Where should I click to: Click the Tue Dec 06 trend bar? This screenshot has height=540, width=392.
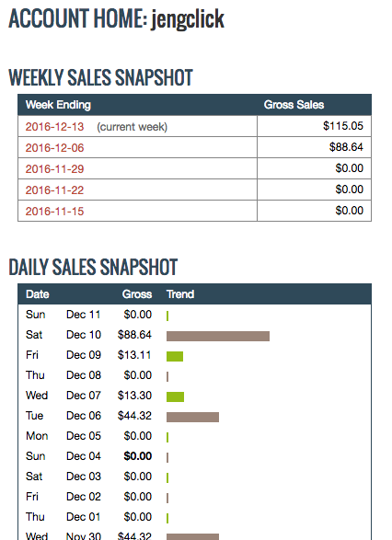[x=192, y=417]
